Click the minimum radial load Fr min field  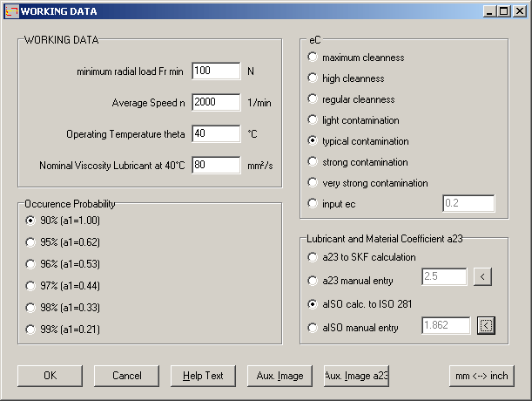[216, 71]
